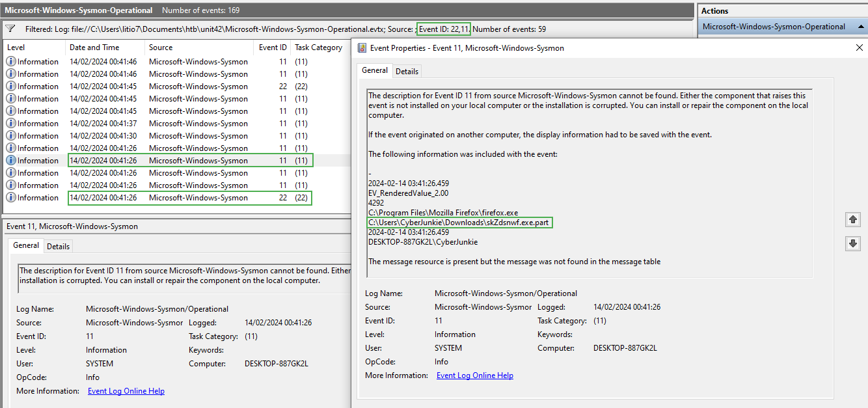Show the next event with the down arrow button
868x408 pixels.
pyautogui.click(x=853, y=243)
